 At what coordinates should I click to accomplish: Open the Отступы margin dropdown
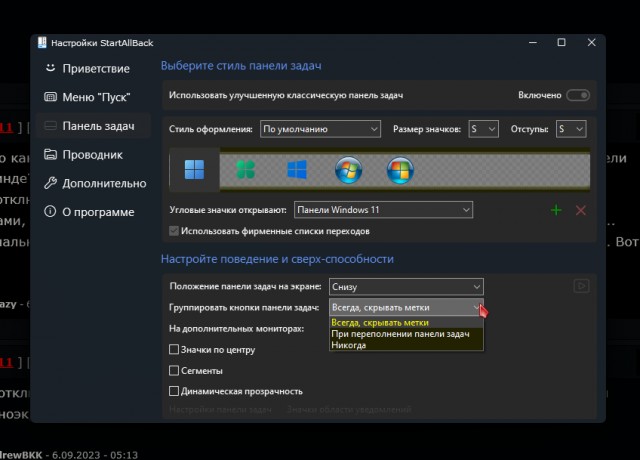click(x=571, y=129)
